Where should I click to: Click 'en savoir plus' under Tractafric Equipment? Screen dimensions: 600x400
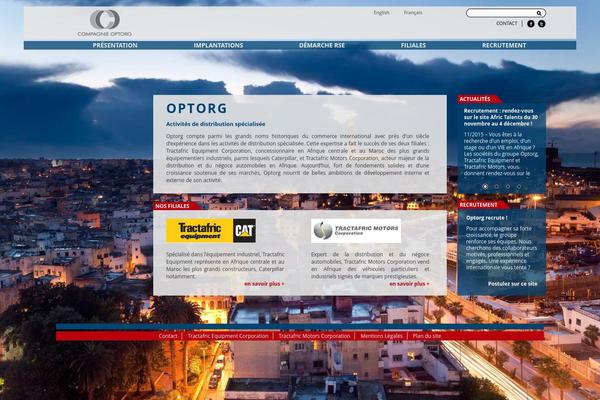pos(264,284)
